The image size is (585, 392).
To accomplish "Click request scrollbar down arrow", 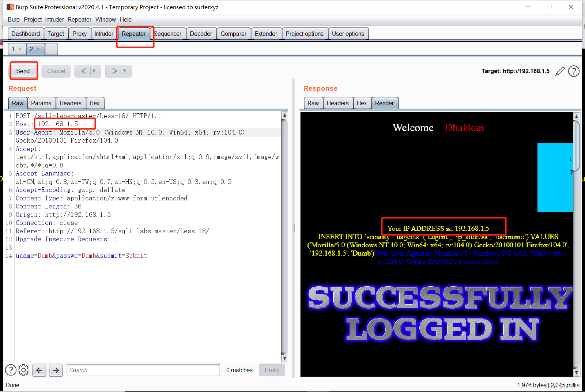I will click(284, 359).
